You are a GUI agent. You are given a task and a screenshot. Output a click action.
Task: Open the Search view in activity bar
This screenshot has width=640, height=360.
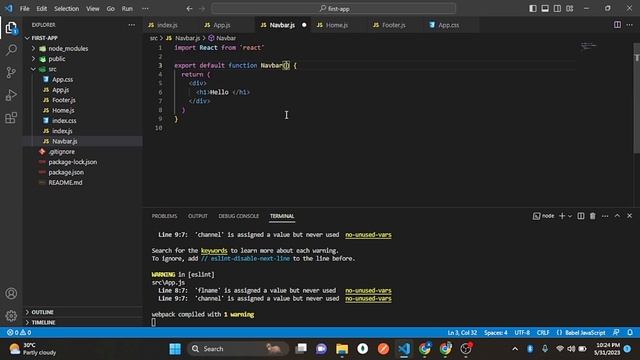(11, 50)
